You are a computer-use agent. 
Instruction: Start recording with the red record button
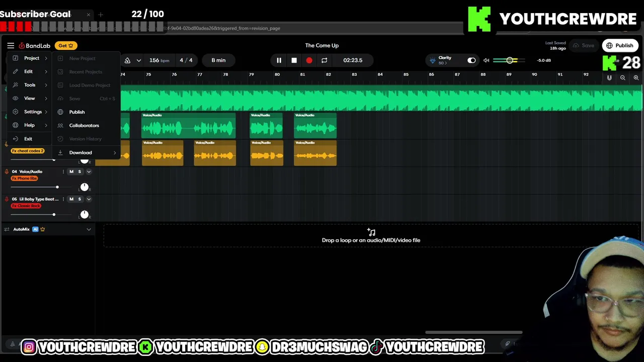(x=309, y=60)
